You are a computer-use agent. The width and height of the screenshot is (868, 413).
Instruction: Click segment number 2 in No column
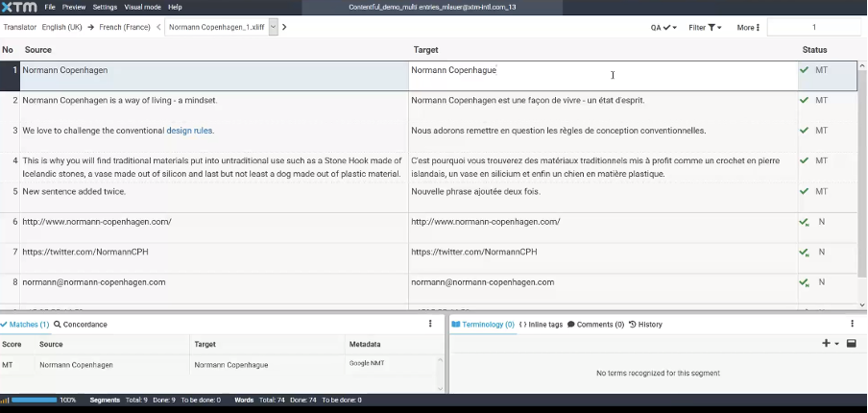pos(15,100)
